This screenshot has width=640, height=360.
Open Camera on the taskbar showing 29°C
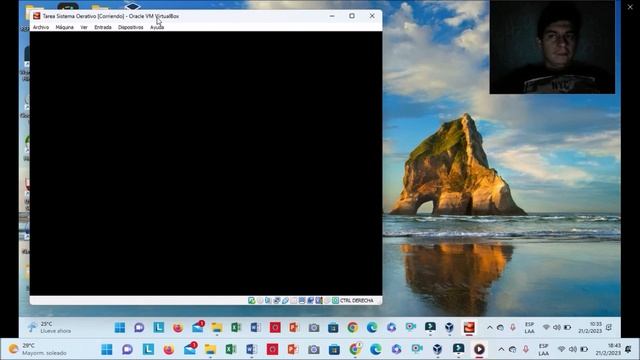point(313,349)
